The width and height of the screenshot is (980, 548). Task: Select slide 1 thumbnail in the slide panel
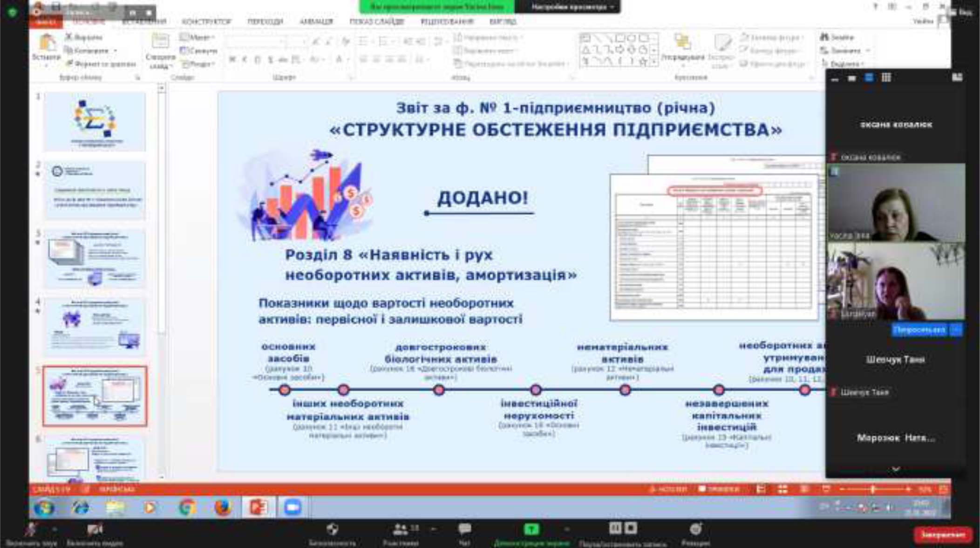tap(95, 122)
